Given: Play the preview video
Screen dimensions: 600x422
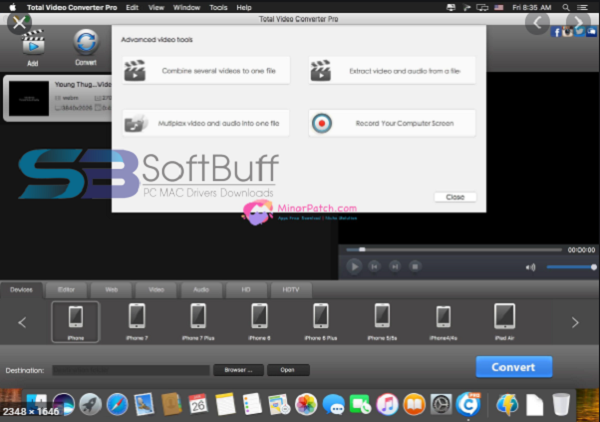Looking at the screenshot, I should 354,266.
